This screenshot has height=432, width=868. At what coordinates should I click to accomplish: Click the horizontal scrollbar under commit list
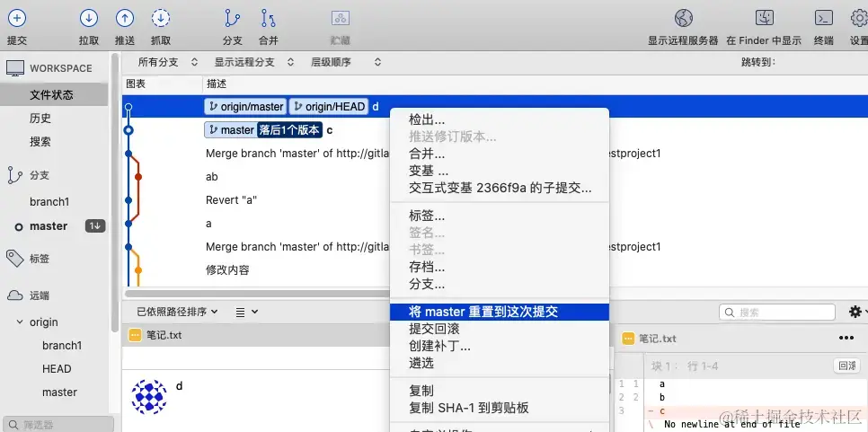(x=257, y=294)
